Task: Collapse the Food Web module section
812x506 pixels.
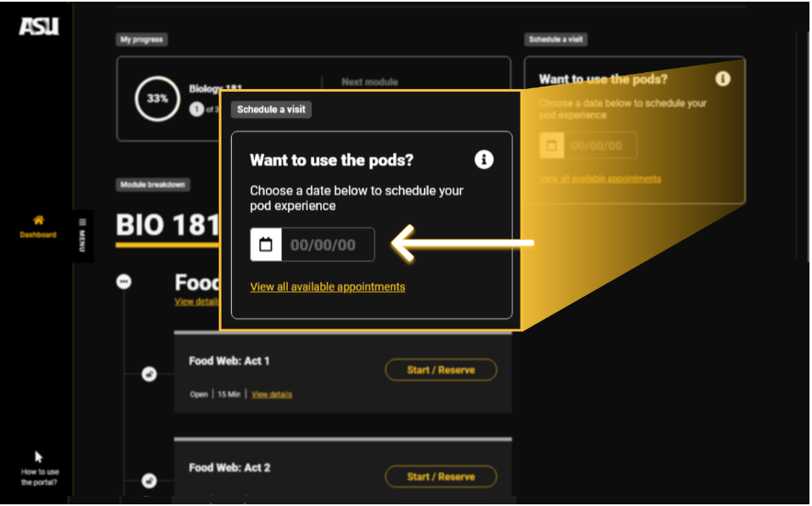Action: point(124,282)
